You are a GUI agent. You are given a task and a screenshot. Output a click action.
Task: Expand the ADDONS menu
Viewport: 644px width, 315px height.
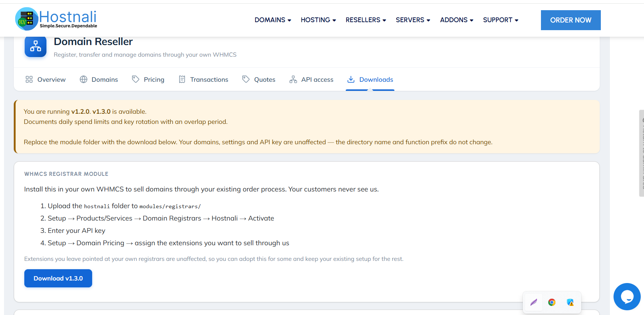(457, 20)
